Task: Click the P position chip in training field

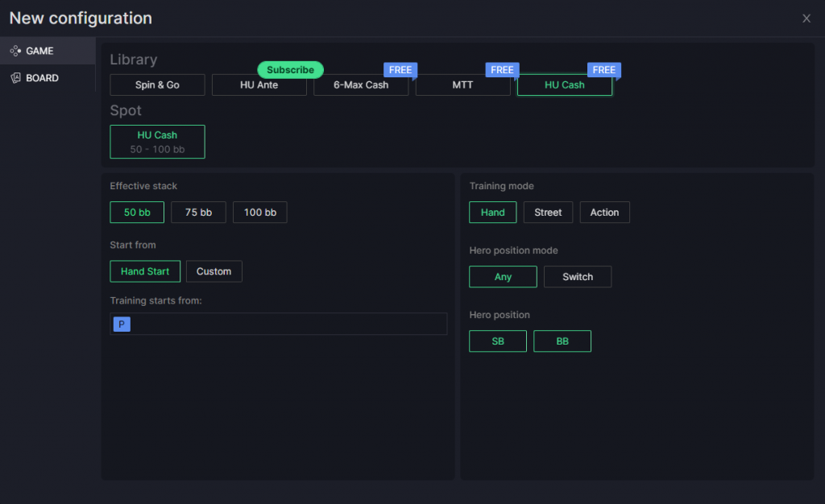Action: point(121,324)
